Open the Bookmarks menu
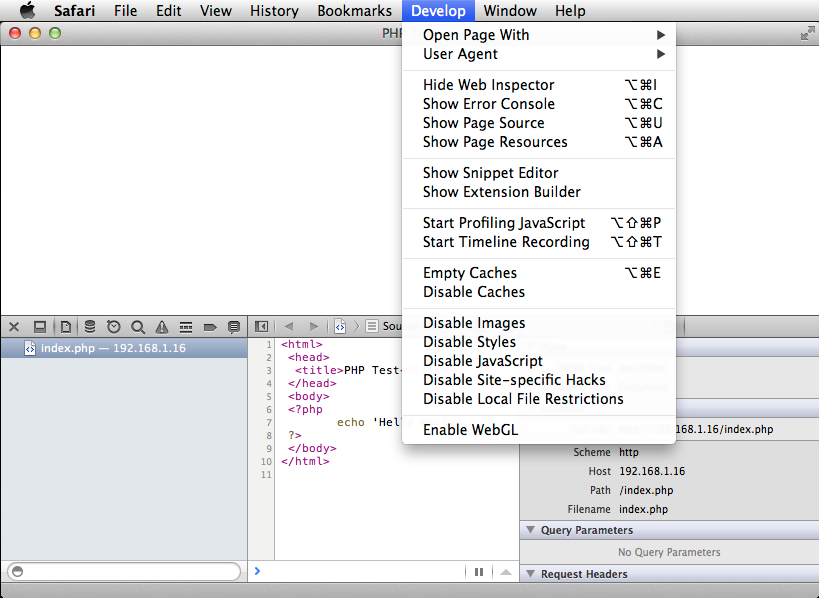The image size is (819, 598). [x=355, y=10]
